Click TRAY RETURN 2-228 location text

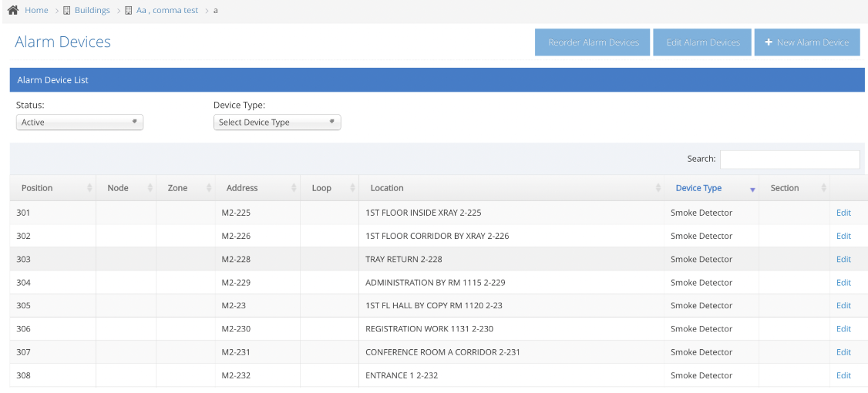pos(404,259)
